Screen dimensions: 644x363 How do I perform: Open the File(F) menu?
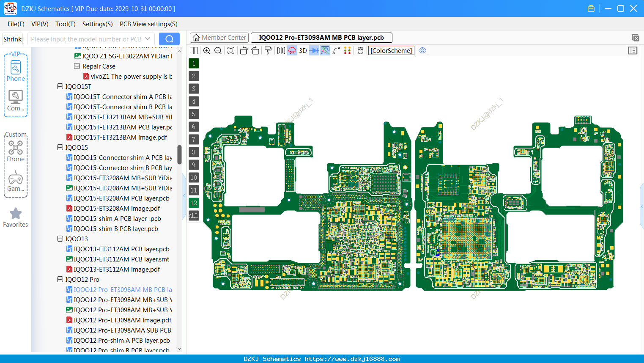[x=16, y=24]
